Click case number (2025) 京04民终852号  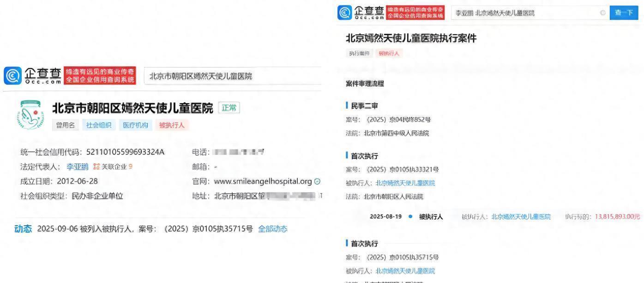pyautogui.click(x=399, y=119)
